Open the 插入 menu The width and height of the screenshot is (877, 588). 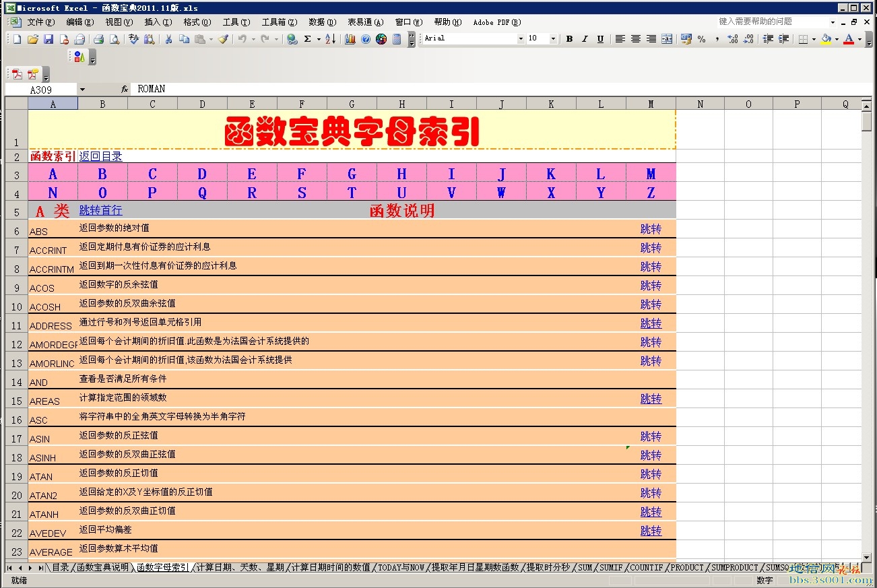pos(158,22)
